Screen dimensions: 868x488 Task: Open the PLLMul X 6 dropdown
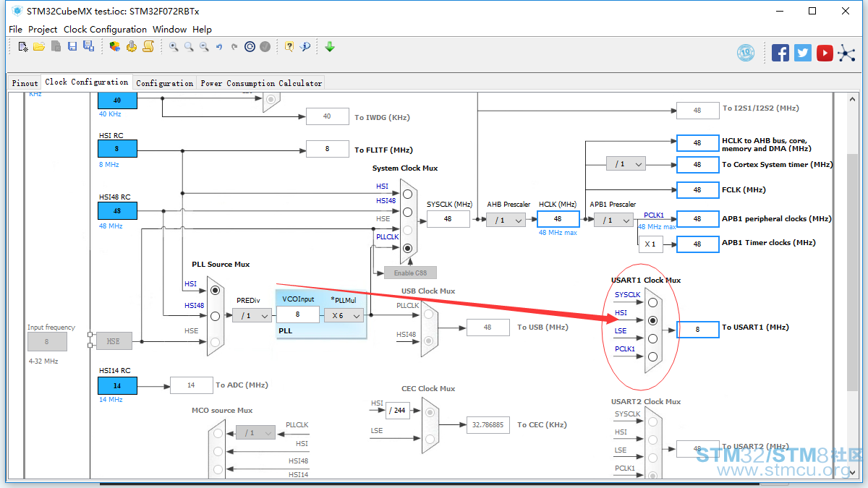[x=343, y=316]
